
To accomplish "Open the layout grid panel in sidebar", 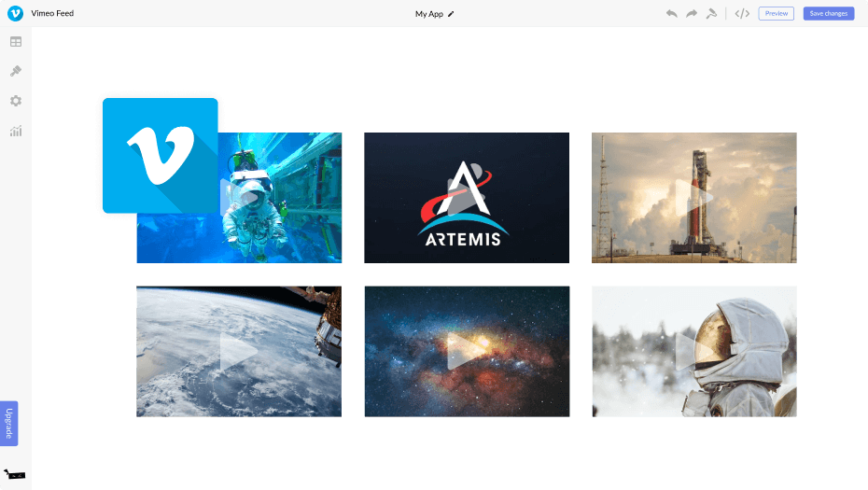I will (16, 41).
